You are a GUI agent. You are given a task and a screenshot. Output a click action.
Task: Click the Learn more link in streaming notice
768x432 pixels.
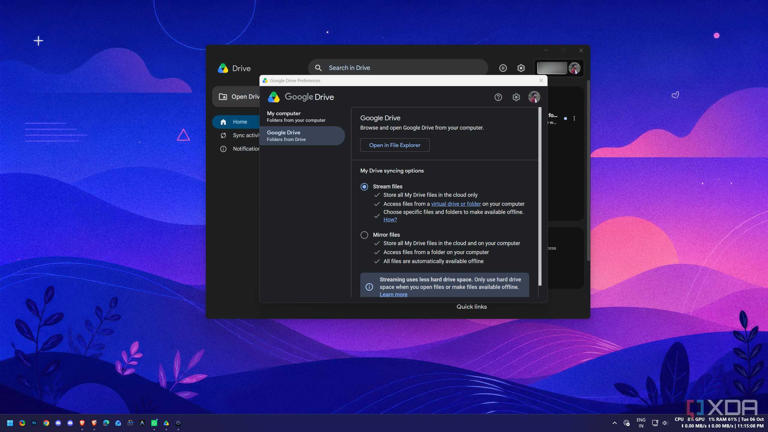pos(393,294)
